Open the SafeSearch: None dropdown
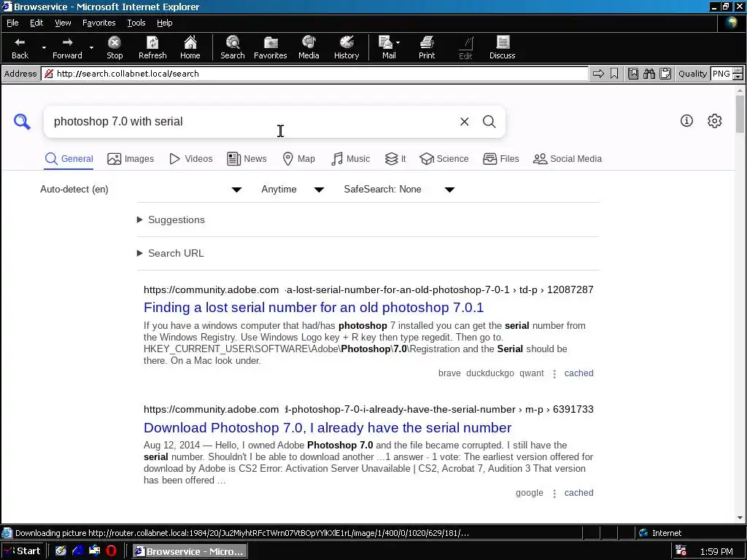 [399, 190]
